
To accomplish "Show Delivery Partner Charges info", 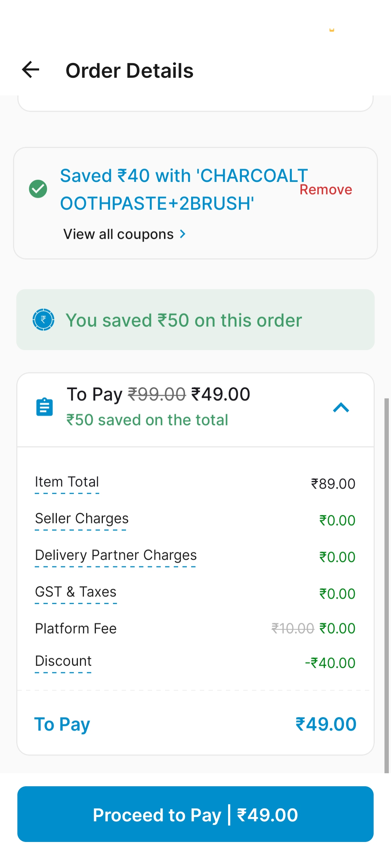I will pos(116,555).
